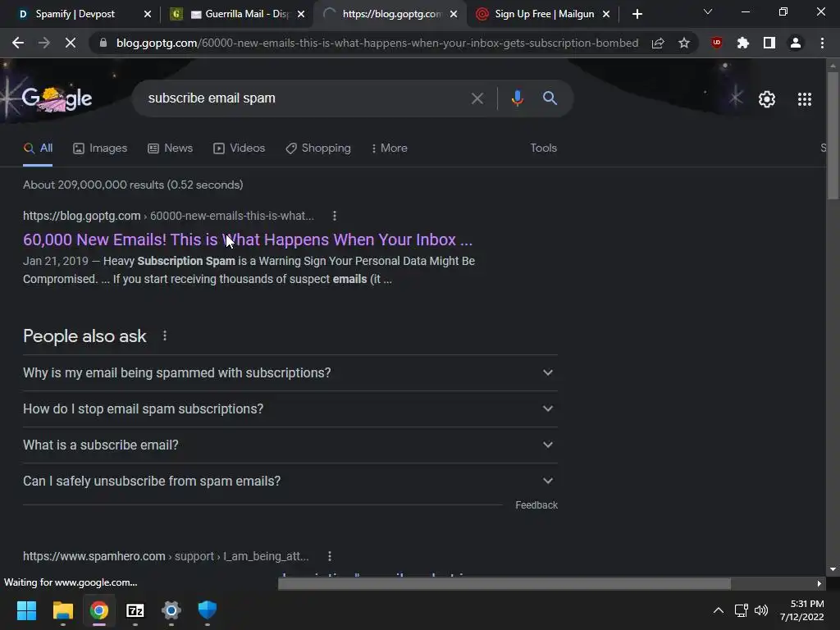840x630 pixels.
Task: Open the '60,000 New Emails!' result link
Action: pyautogui.click(x=248, y=240)
